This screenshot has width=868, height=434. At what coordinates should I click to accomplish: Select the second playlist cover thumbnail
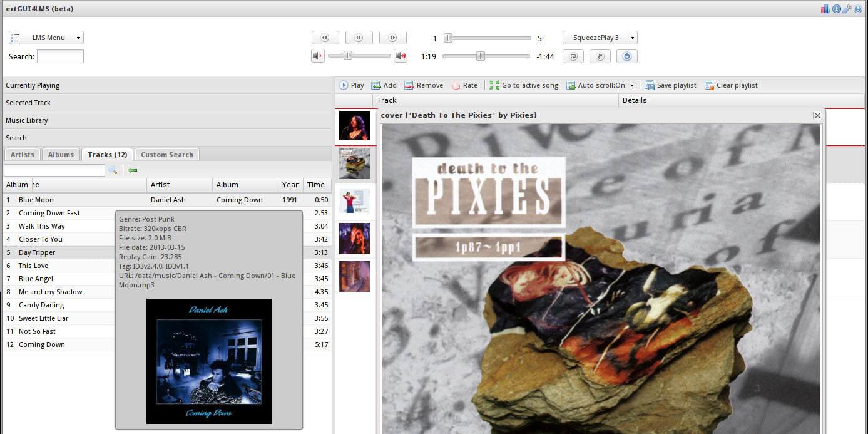[355, 163]
